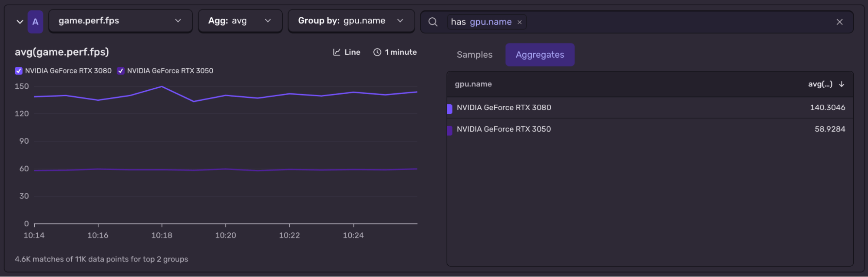This screenshot has height=277, width=868.
Task: Uncheck NVIDIA GeForce RTX 3080 series checkbox
Action: [19, 71]
